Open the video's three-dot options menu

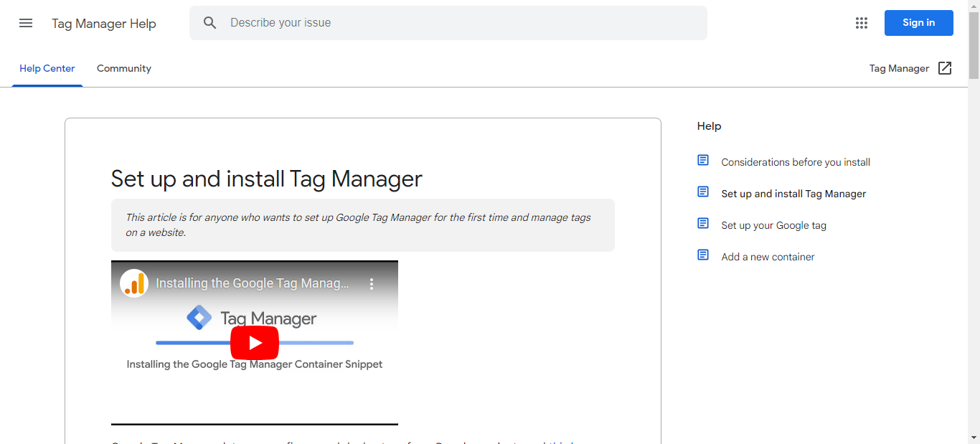click(x=372, y=284)
